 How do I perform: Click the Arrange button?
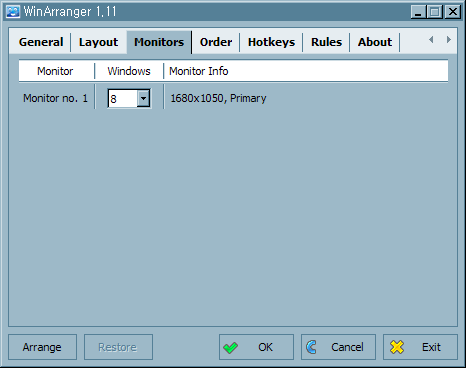point(42,347)
